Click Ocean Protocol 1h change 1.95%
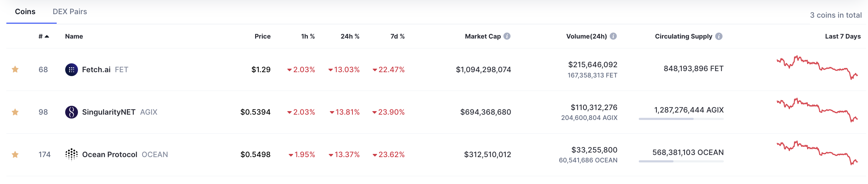The width and height of the screenshot is (868, 184). click(302, 155)
